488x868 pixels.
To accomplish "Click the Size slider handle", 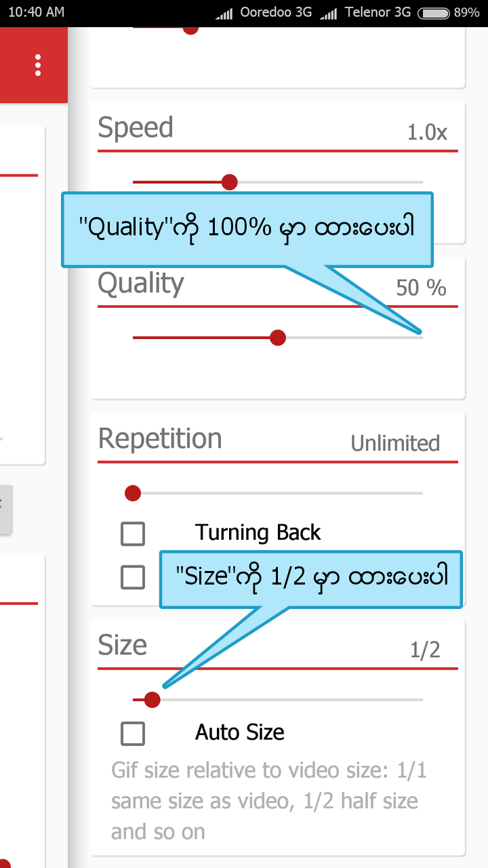I will pos(152,699).
